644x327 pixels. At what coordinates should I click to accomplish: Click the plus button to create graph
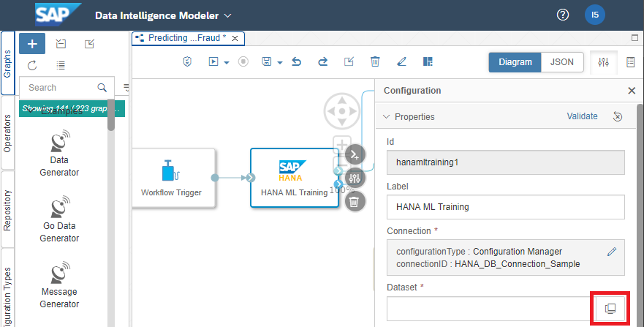pyautogui.click(x=32, y=44)
